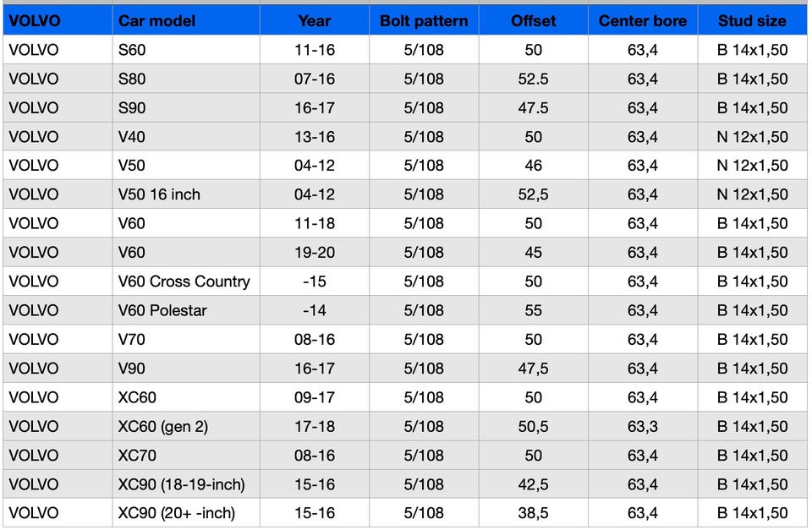Click the XC60 (gen 2) cell

[x=163, y=426]
